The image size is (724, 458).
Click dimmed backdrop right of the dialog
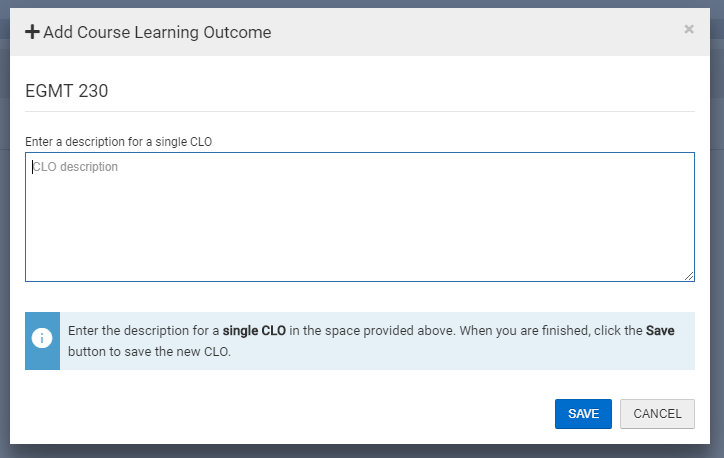[717, 231]
